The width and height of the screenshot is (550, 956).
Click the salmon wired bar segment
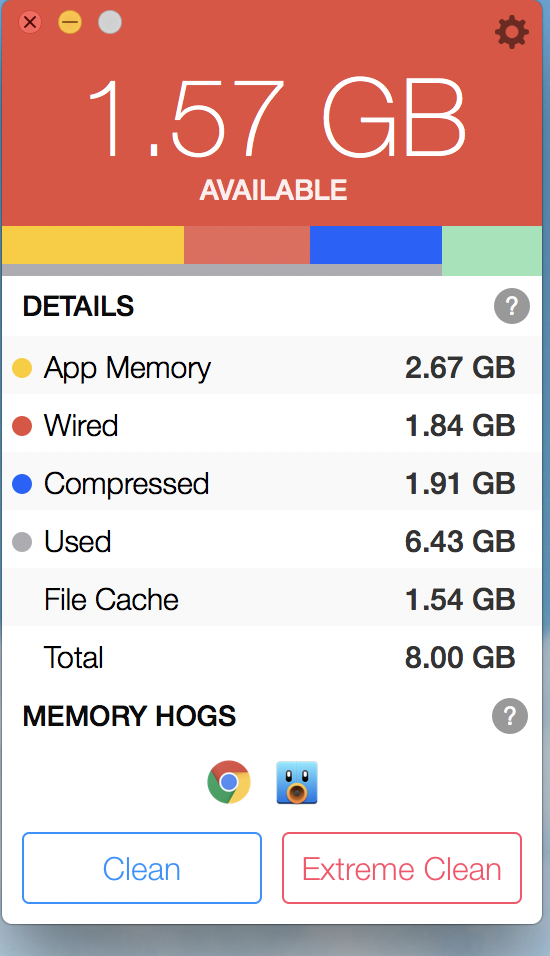click(x=247, y=245)
